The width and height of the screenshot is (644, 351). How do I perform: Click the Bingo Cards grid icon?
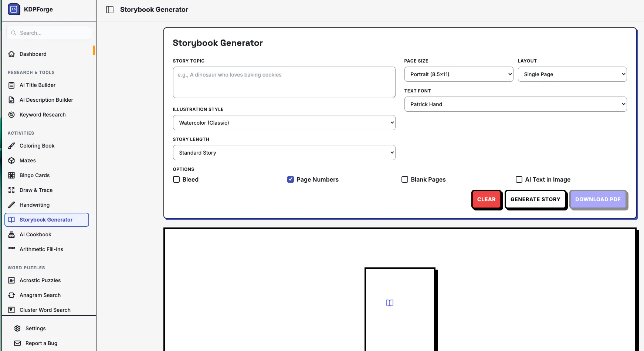[12, 175]
